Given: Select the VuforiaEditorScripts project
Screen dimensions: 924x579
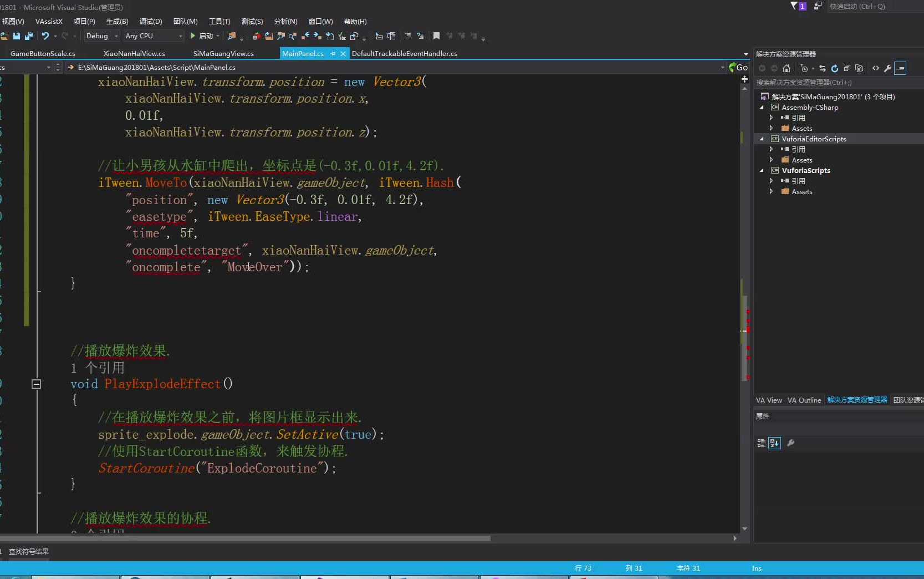Looking at the screenshot, I should 814,139.
